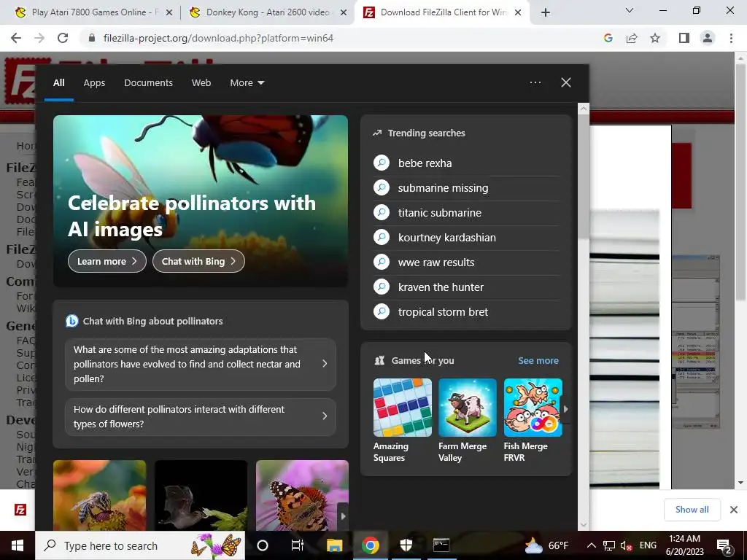This screenshot has width=747, height=560.
Task: Expand the More filter dropdown
Action: [x=247, y=83]
